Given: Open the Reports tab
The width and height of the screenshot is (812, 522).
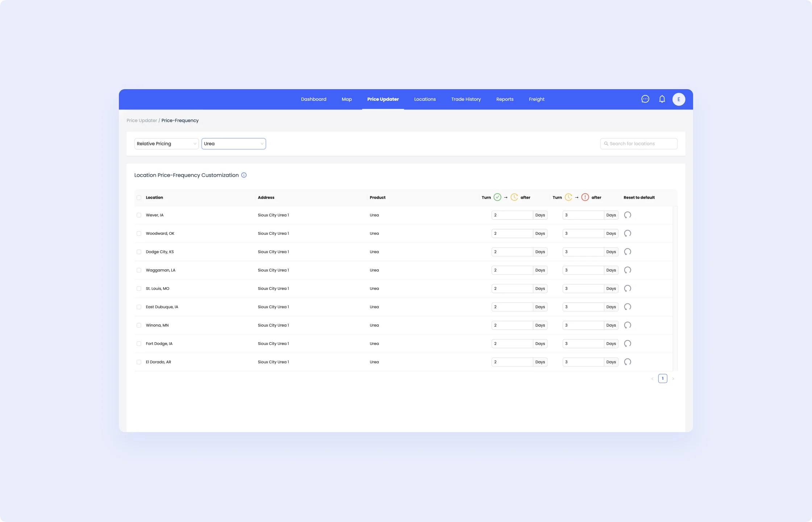Looking at the screenshot, I should [505, 99].
